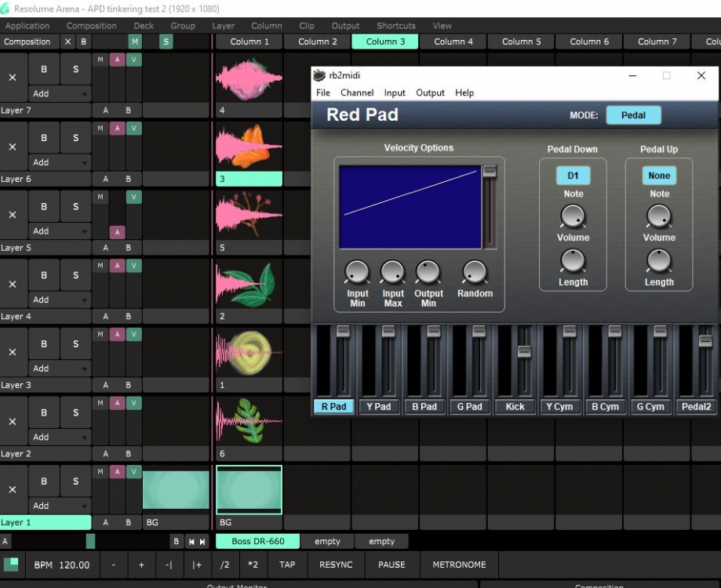This screenshot has height=588, width=721.
Task: Open the Channel menu in rb2midi
Action: click(356, 93)
